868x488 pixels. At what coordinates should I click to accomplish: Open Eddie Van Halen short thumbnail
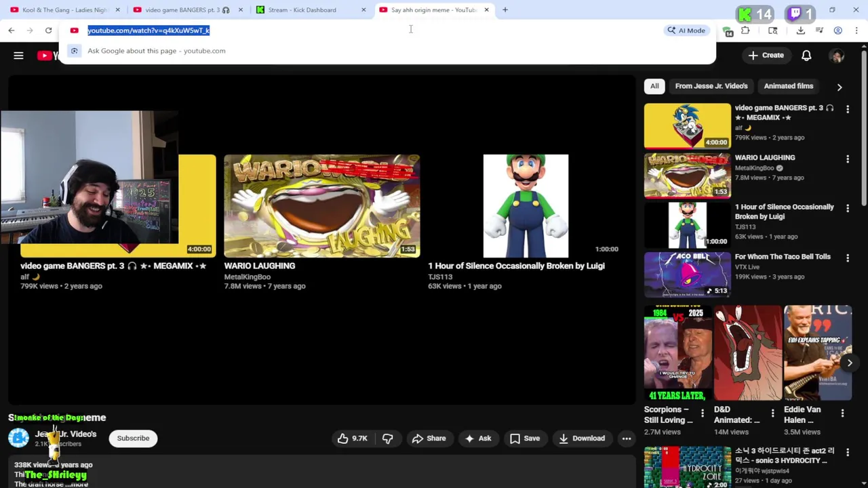818,353
